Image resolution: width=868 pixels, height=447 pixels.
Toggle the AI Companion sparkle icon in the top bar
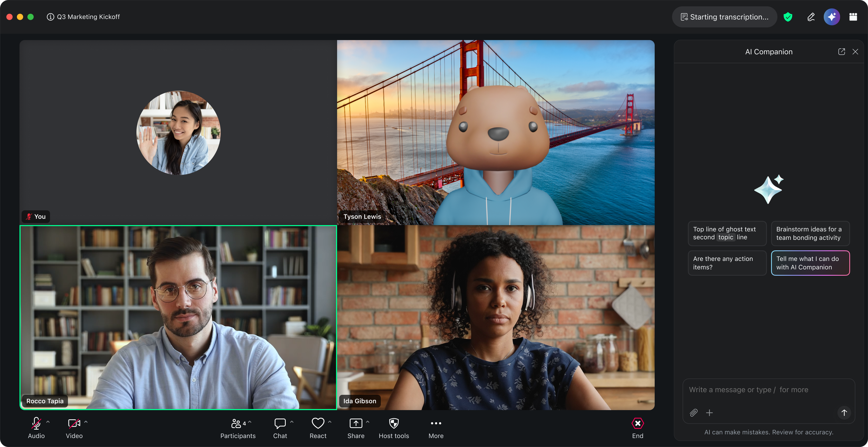(x=831, y=17)
